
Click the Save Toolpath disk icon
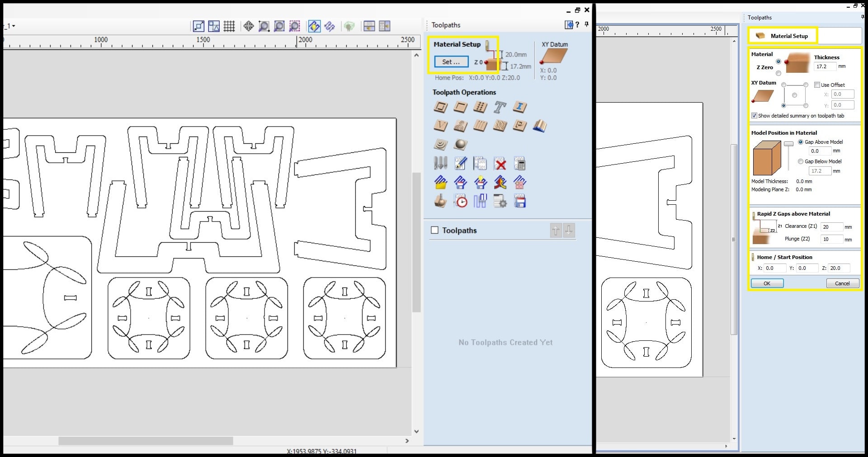coord(520,201)
